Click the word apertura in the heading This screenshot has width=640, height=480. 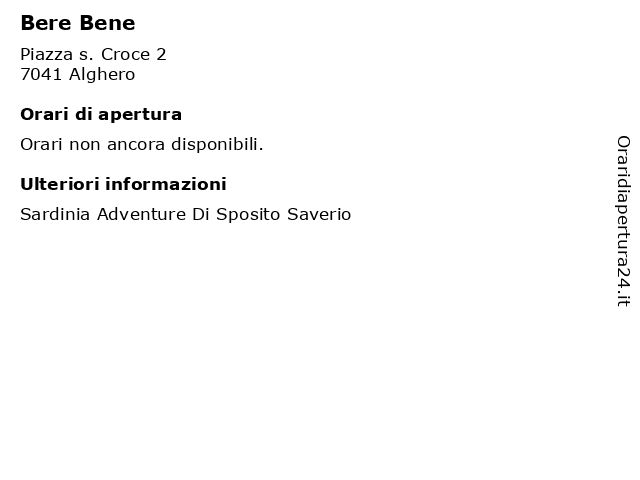pyautogui.click(x=140, y=116)
